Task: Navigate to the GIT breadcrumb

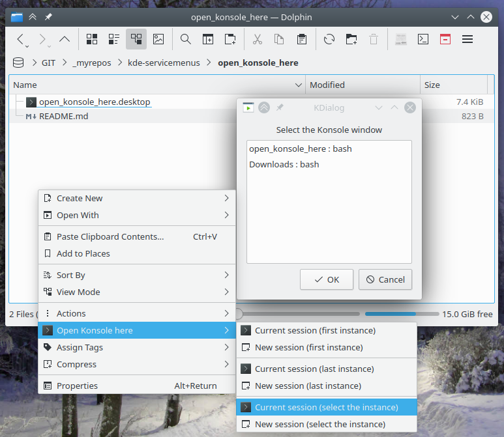Action: tap(48, 63)
